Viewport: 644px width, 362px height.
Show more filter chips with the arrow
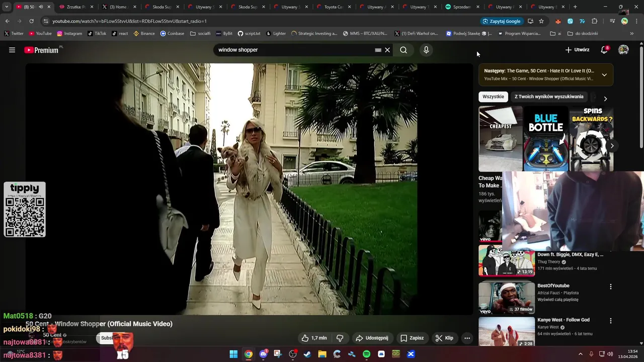605,99
